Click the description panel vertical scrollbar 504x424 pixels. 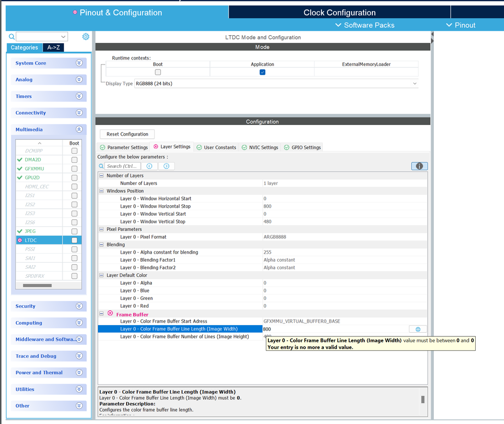pos(423,399)
